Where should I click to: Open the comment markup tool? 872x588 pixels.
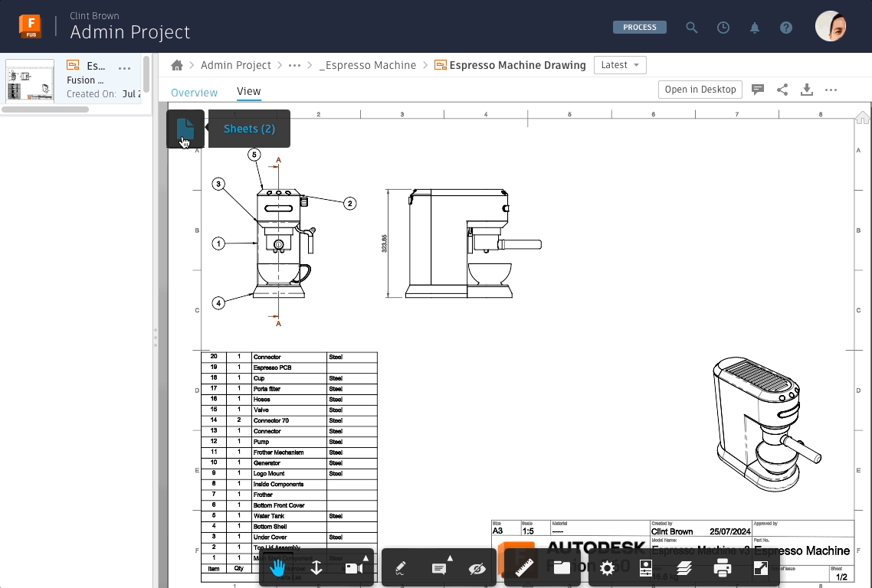point(440,567)
